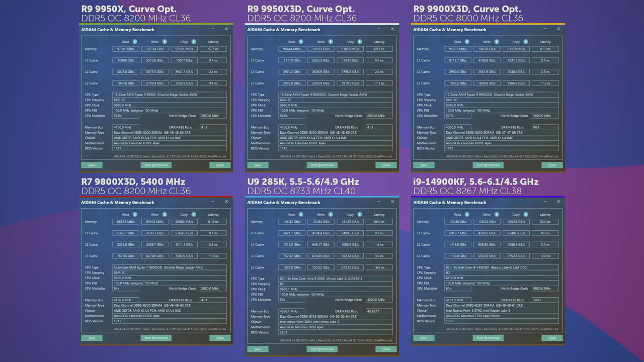Select the 96444 MB/s memory read value
This screenshot has width=644, height=362.
pyautogui.click(x=291, y=49)
